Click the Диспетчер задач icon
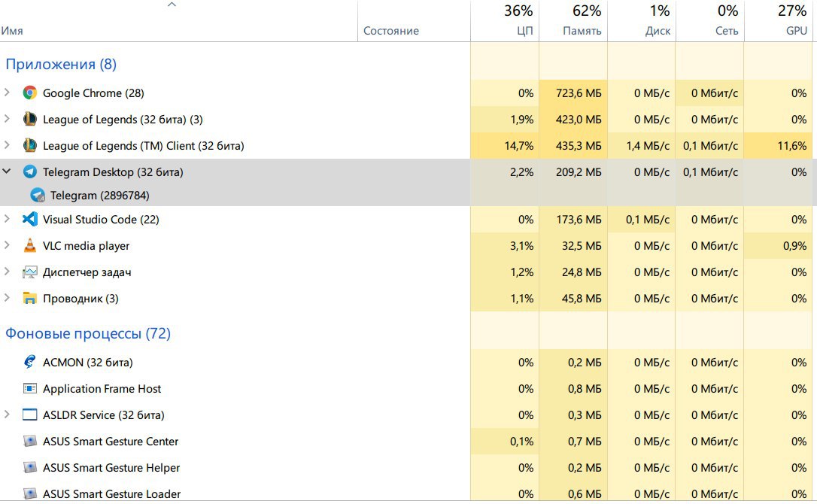 pyautogui.click(x=29, y=272)
